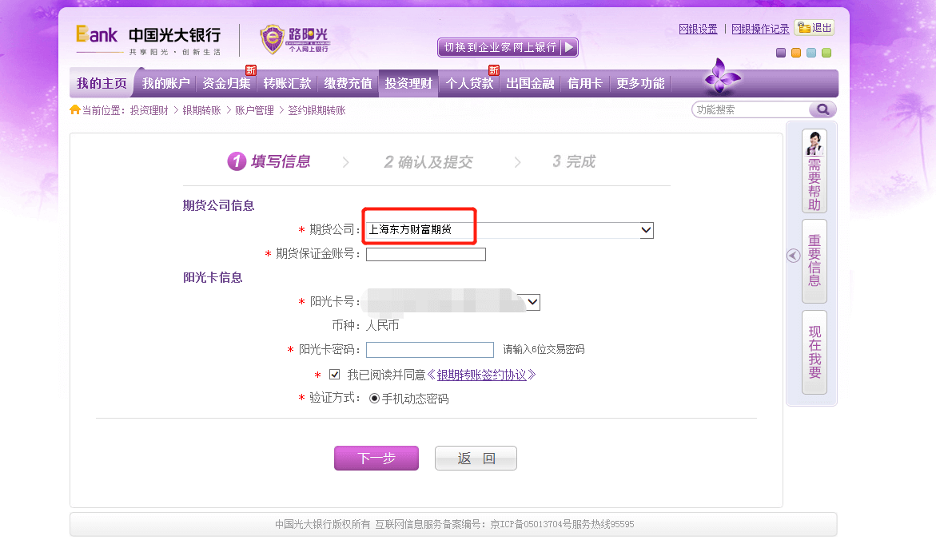
Task: Click the magnifier search icon
Action: tap(822, 109)
